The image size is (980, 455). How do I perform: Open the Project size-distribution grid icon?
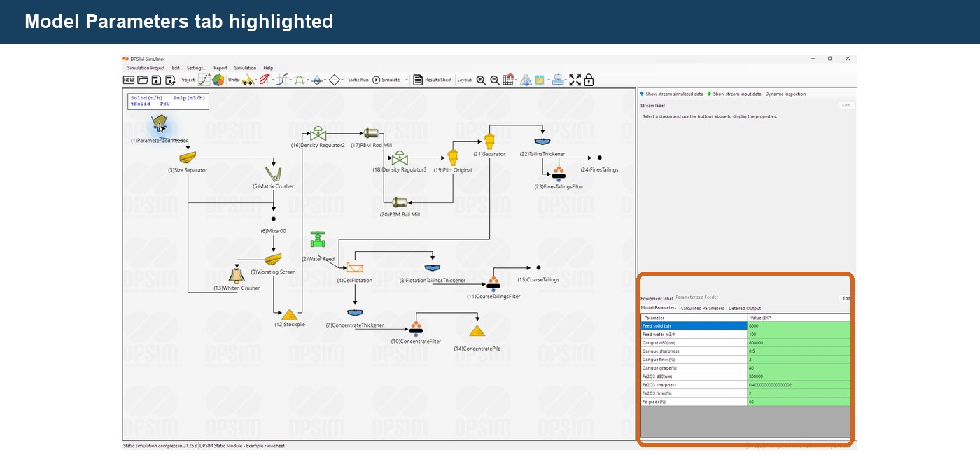click(x=204, y=80)
